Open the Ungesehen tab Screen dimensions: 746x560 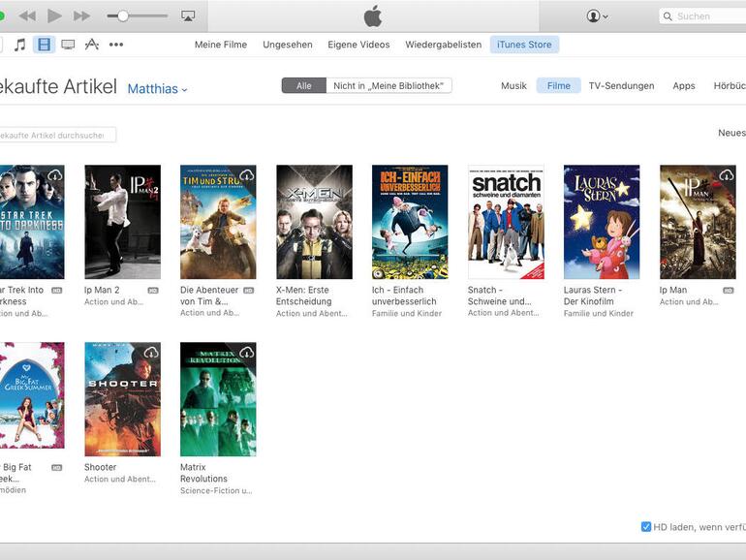click(288, 45)
